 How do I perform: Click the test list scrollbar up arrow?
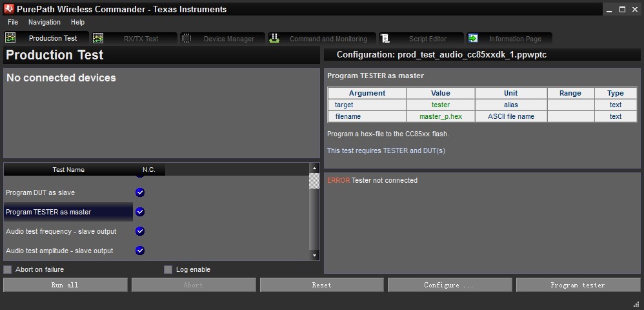click(315, 168)
